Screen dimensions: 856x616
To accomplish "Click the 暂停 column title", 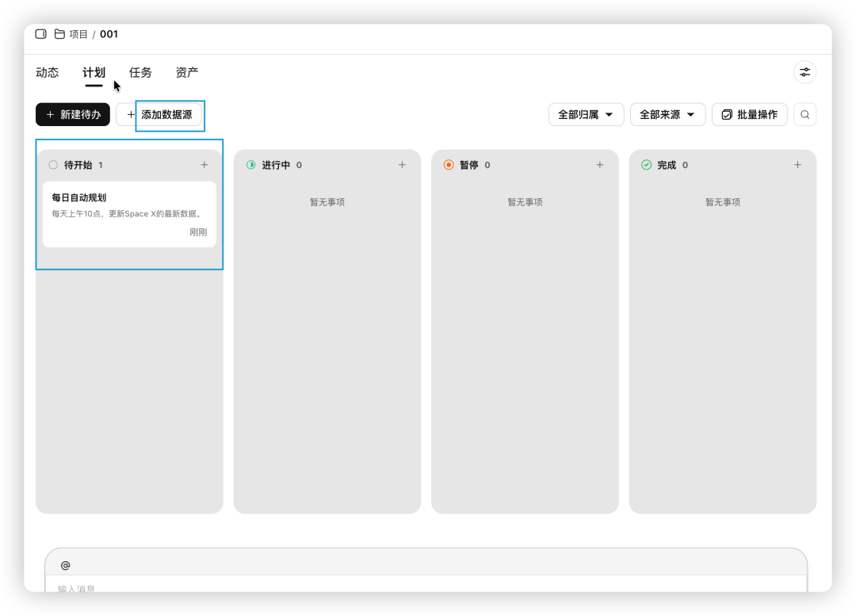I will [x=469, y=165].
